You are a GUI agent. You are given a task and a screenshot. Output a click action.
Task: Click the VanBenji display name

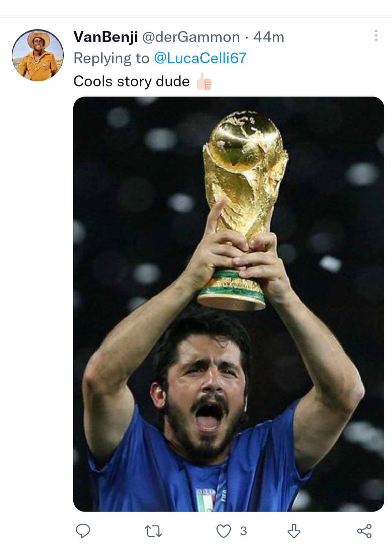[106, 37]
